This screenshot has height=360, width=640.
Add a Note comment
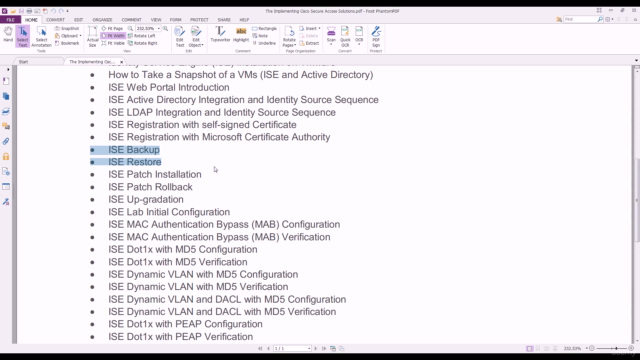click(260, 36)
